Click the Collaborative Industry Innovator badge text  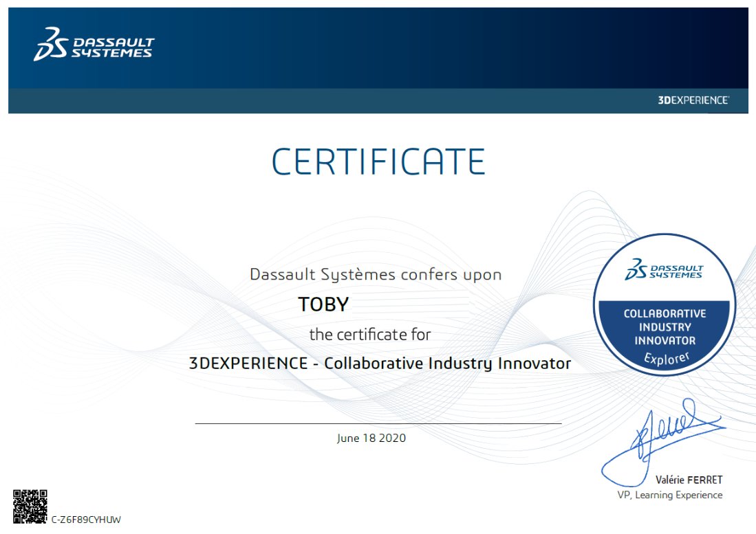(x=665, y=327)
